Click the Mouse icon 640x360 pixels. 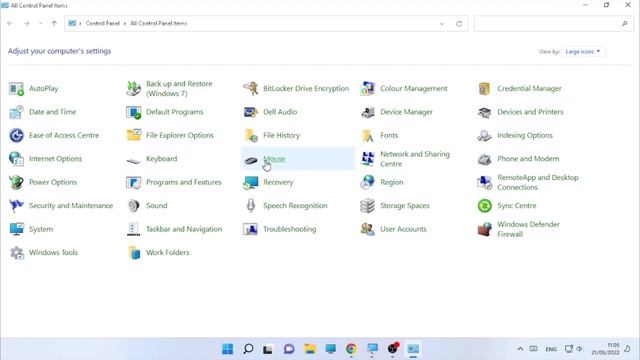point(251,160)
